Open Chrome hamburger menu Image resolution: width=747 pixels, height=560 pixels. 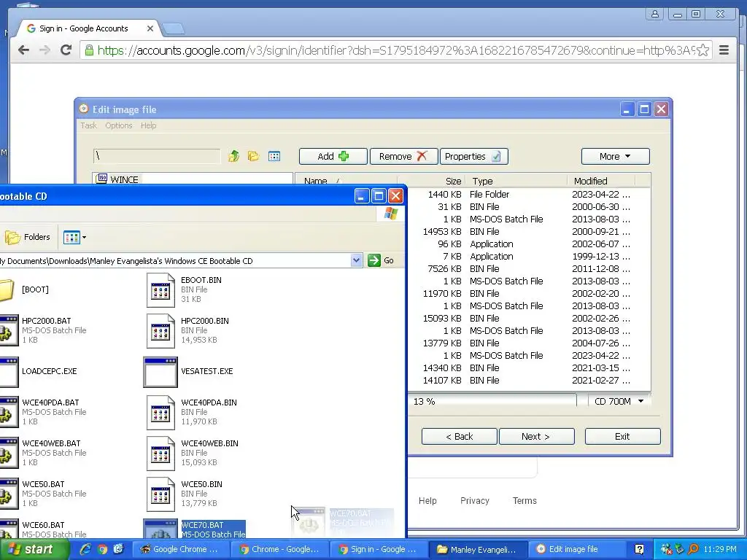[724, 50]
